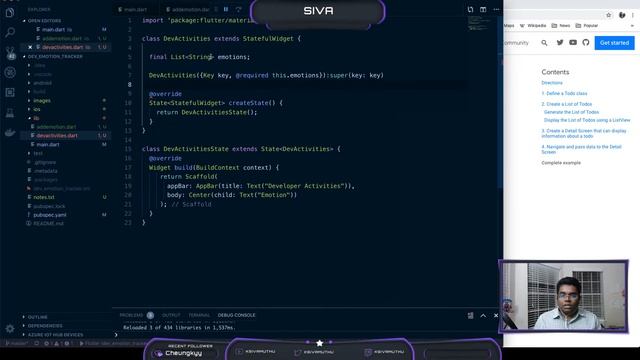Open the Docker view in the activity bar
The height and width of the screenshot is (360, 640).
(10, 133)
